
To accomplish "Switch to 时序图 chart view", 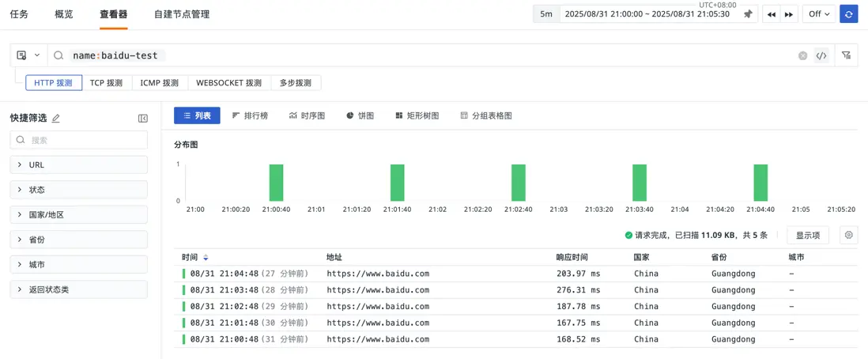I will [x=307, y=115].
